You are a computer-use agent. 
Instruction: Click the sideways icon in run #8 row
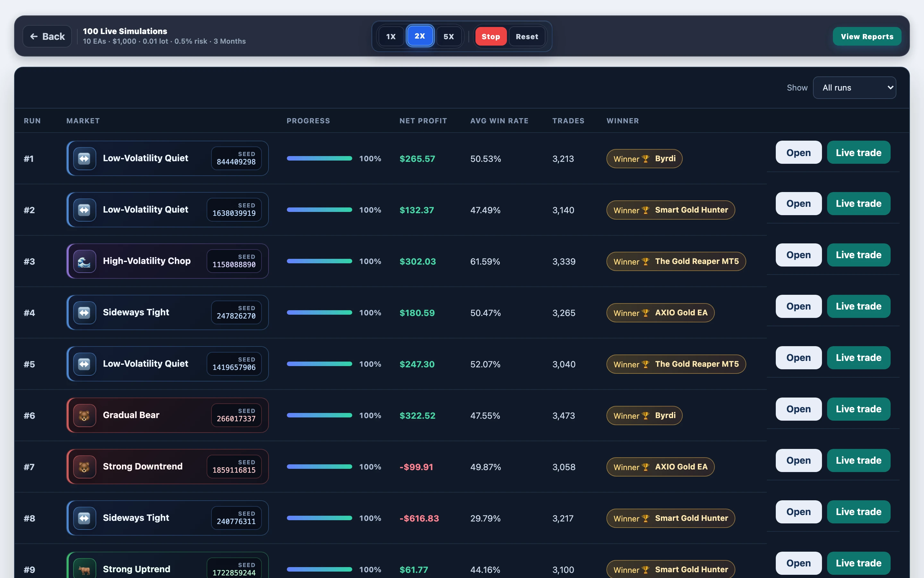pos(84,518)
